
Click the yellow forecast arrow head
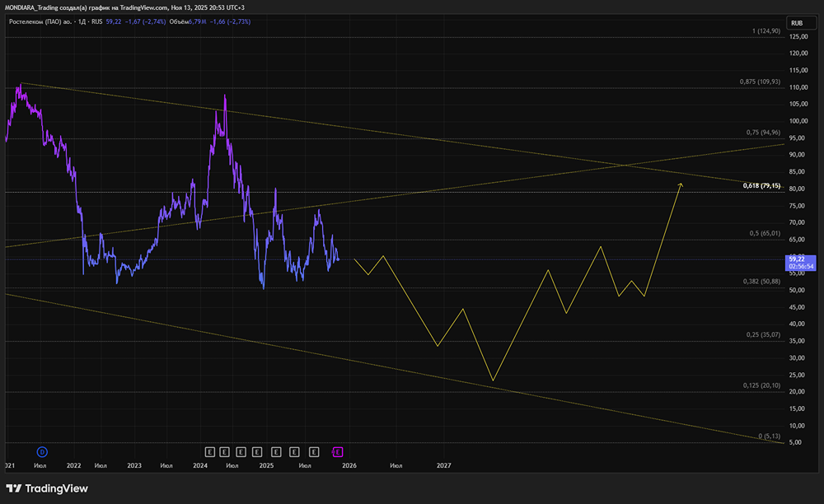[680, 184]
